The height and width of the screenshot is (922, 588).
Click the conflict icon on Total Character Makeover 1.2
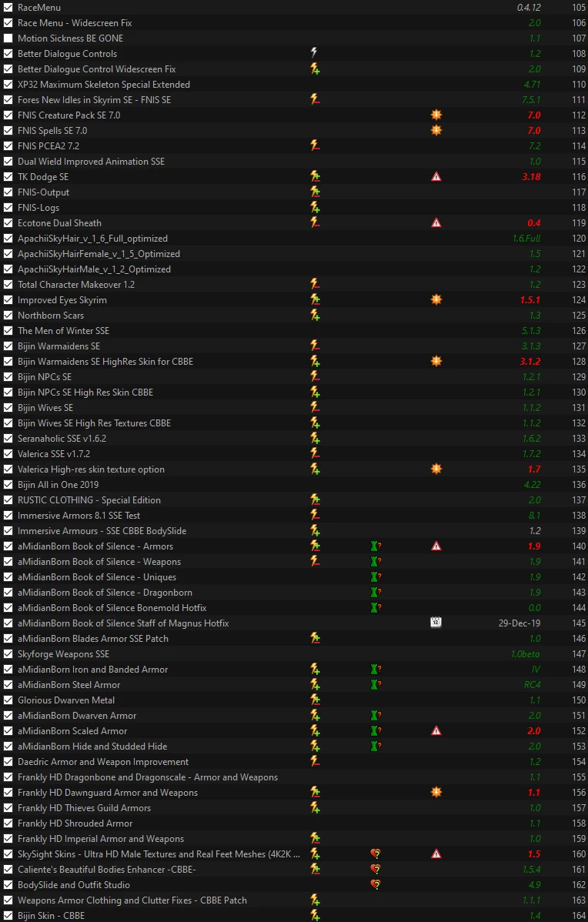click(x=316, y=284)
